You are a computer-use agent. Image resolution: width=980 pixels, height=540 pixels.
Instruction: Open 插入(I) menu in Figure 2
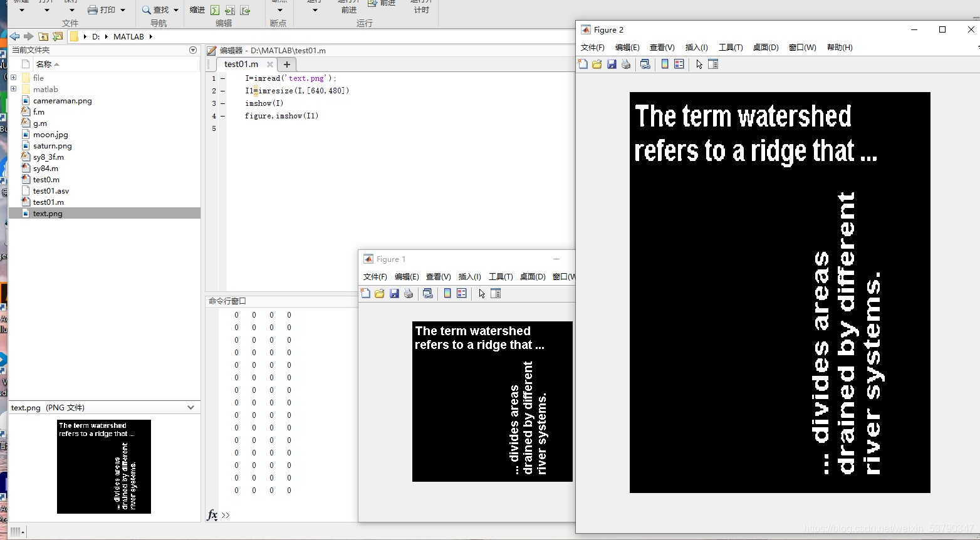[697, 48]
